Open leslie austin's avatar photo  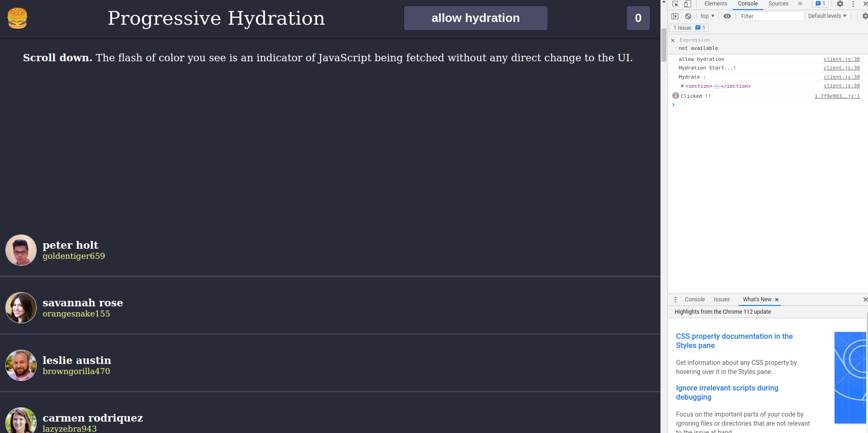pyautogui.click(x=21, y=365)
